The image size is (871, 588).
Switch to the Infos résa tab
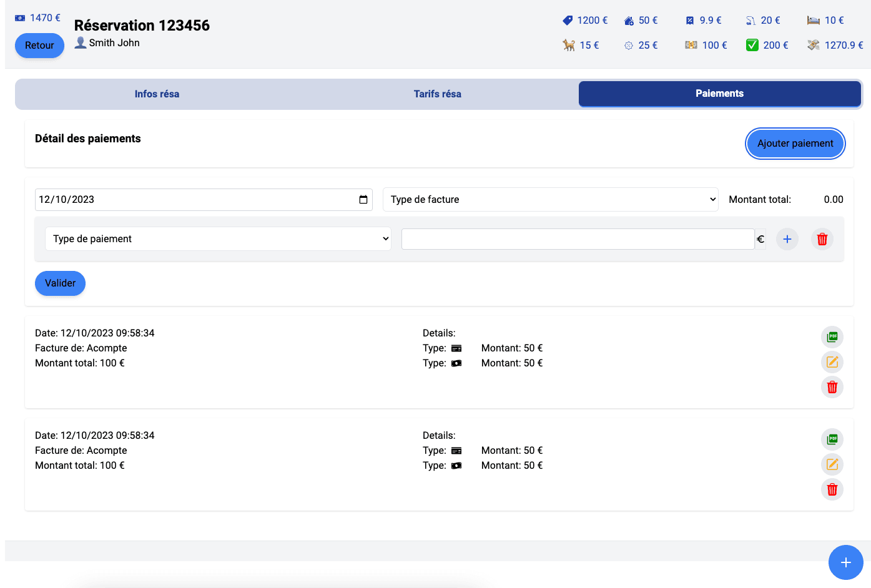tap(157, 94)
